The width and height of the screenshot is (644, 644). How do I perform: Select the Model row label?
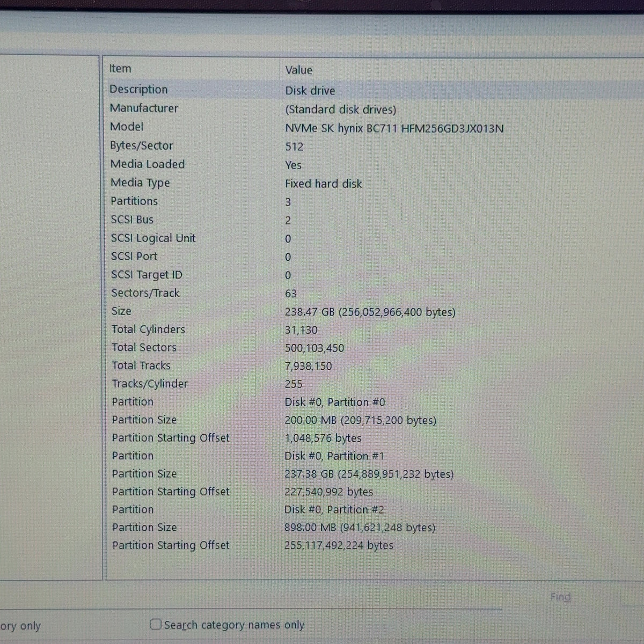(x=127, y=127)
